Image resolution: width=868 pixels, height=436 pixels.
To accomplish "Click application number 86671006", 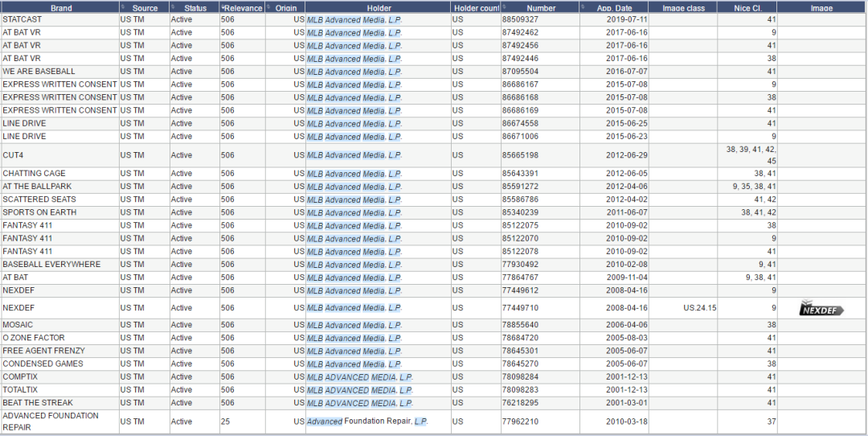I will click(520, 136).
